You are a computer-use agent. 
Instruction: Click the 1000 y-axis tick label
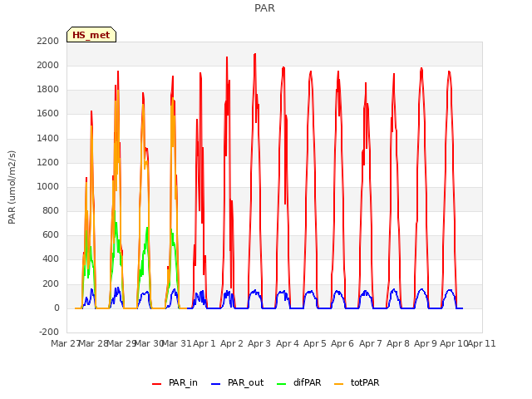click(48, 186)
